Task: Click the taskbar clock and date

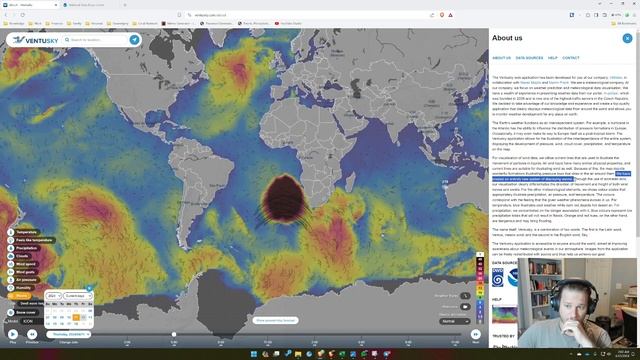Action: pos(623,354)
